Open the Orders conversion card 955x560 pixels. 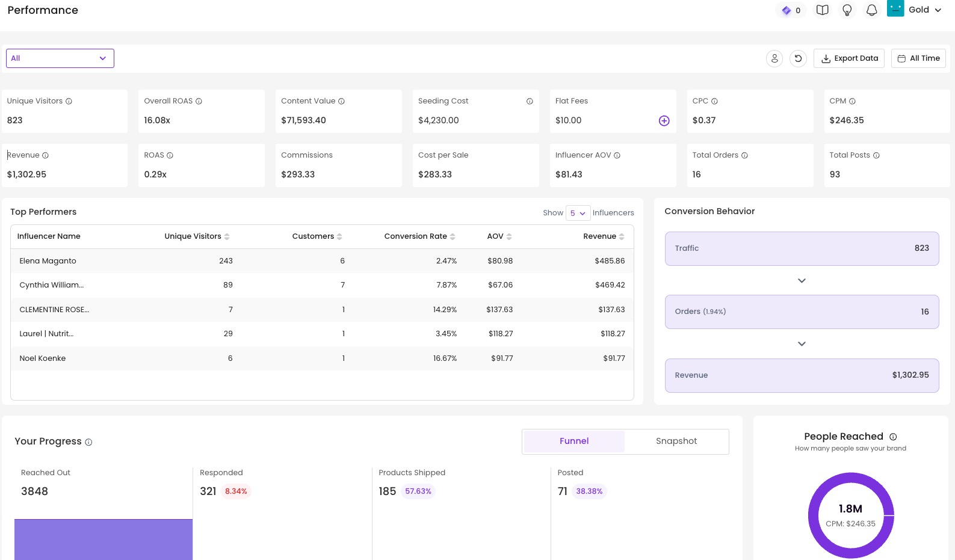pyautogui.click(x=802, y=312)
